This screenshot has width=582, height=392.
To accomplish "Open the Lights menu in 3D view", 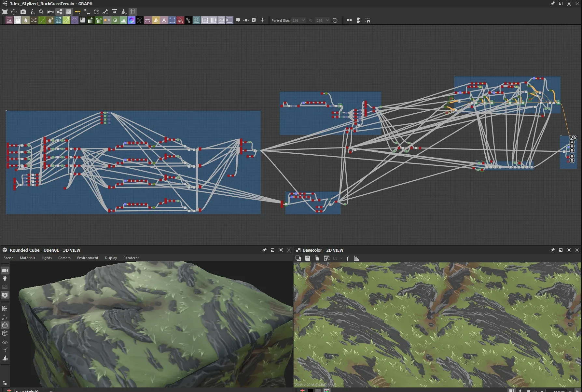I will [47, 258].
